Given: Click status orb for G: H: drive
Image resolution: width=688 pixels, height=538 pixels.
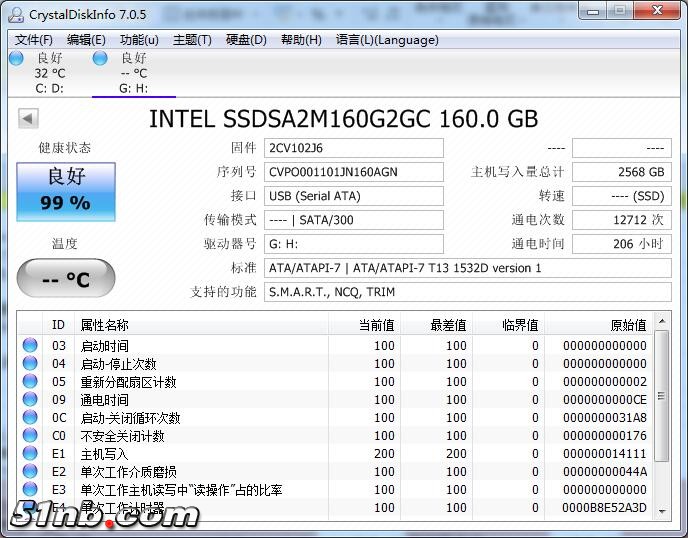Looking at the screenshot, I should click(x=100, y=59).
